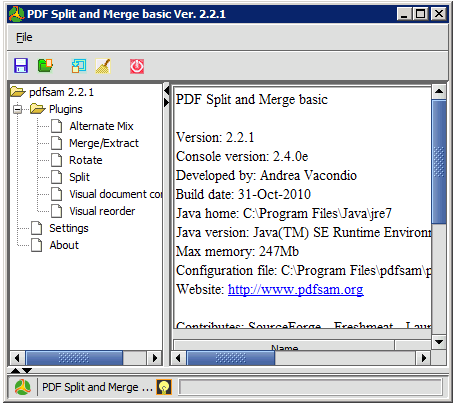This screenshot has height=405, width=454.
Task: Click the down arrow on horizontal log divider
Action: coord(27,370)
